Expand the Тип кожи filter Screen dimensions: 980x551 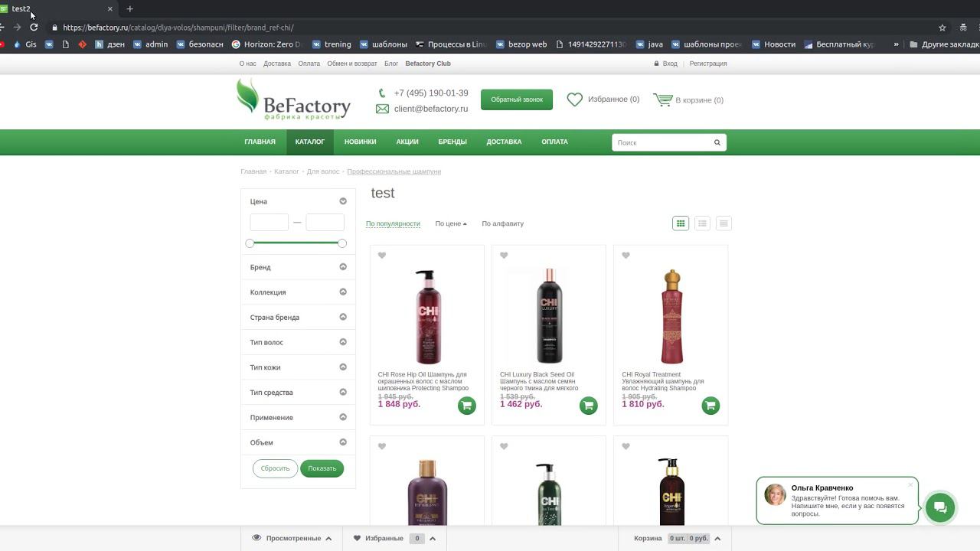(343, 367)
